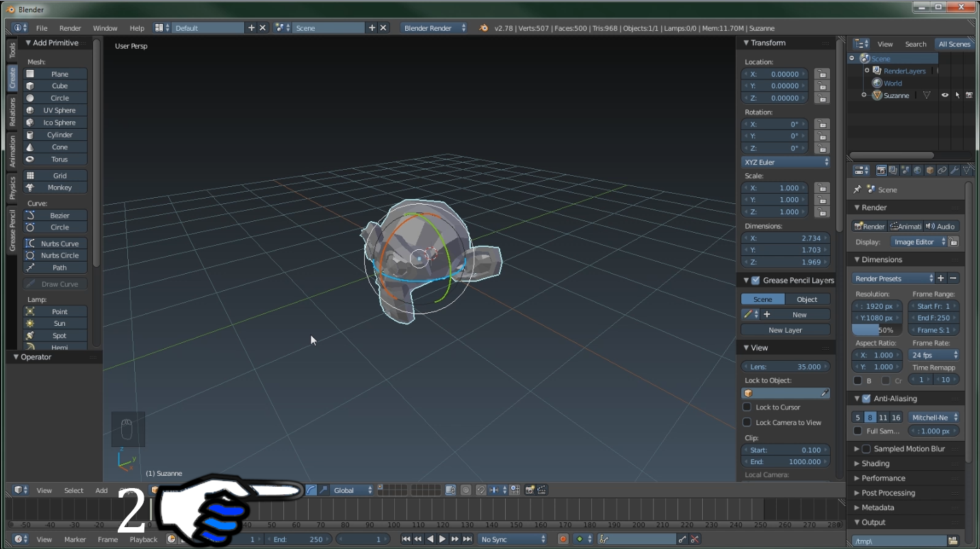Screen dimensions: 980x549
Task: Enable Lock to Cursor checkbox
Action: pos(747,407)
